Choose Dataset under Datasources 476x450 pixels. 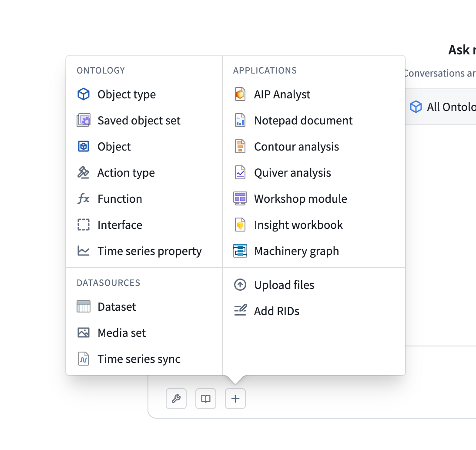[117, 307]
